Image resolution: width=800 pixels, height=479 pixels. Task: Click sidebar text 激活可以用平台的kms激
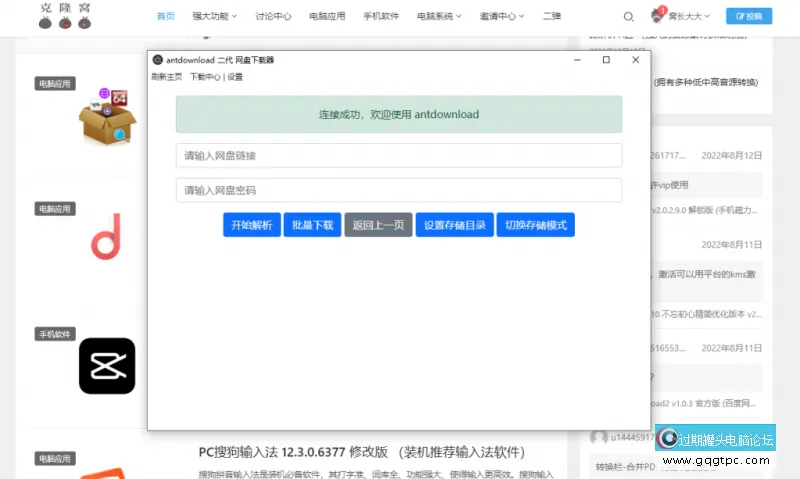(707, 274)
